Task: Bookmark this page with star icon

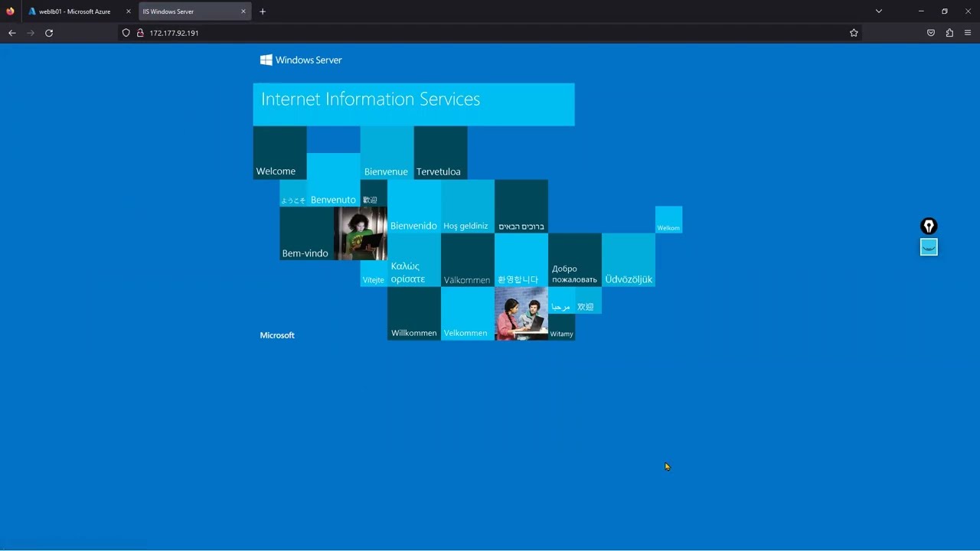Action: click(854, 33)
